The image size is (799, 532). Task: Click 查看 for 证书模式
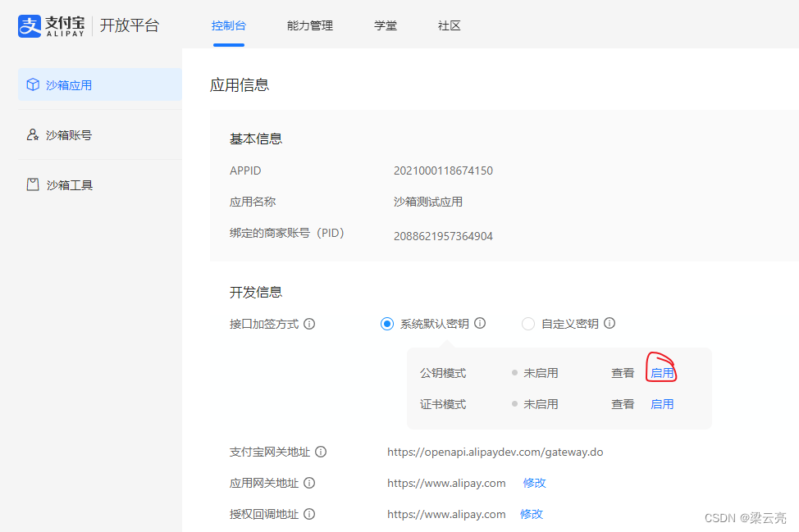[623, 404]
